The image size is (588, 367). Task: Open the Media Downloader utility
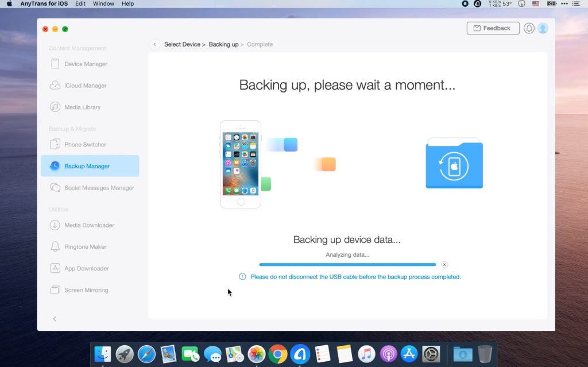click(x=90, y=225)
